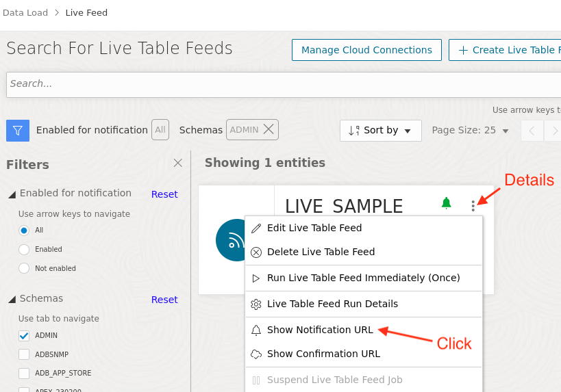Collapse the Schemas filter section
This screenshot has width=561, height=392.
[12, 300]
